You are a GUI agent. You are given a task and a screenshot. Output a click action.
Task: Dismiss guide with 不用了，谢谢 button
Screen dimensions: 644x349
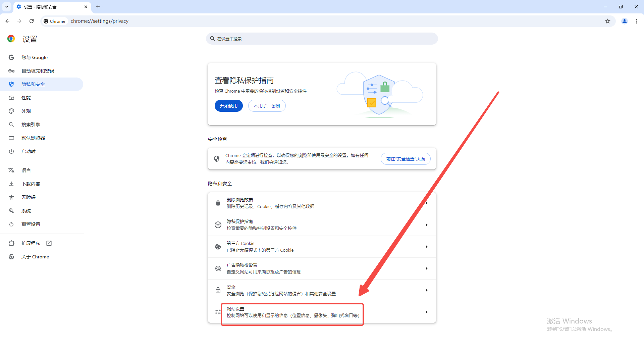click(267, 106)
